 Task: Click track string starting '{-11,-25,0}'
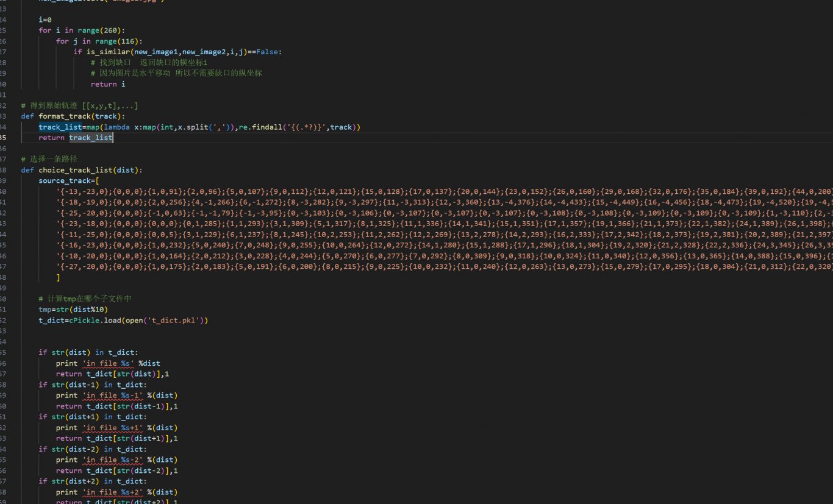(445, 234)
